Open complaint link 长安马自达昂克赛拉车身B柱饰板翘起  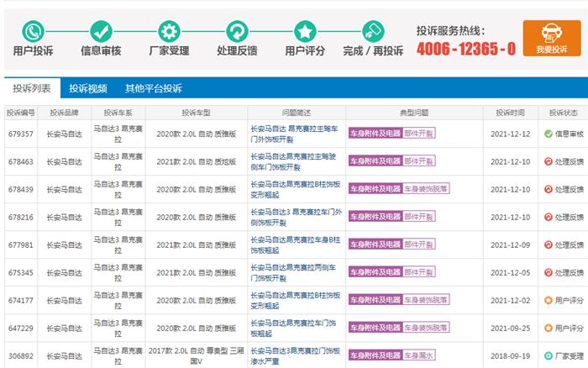296,245
